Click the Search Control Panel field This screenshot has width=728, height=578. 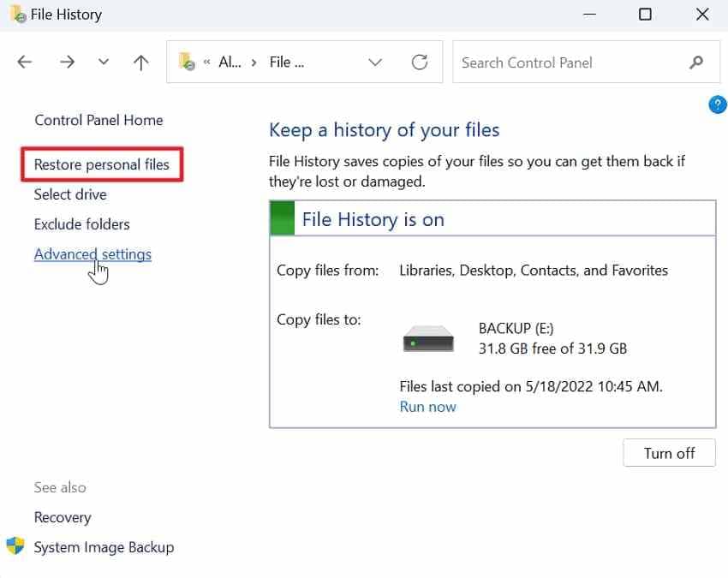[586, 63]
